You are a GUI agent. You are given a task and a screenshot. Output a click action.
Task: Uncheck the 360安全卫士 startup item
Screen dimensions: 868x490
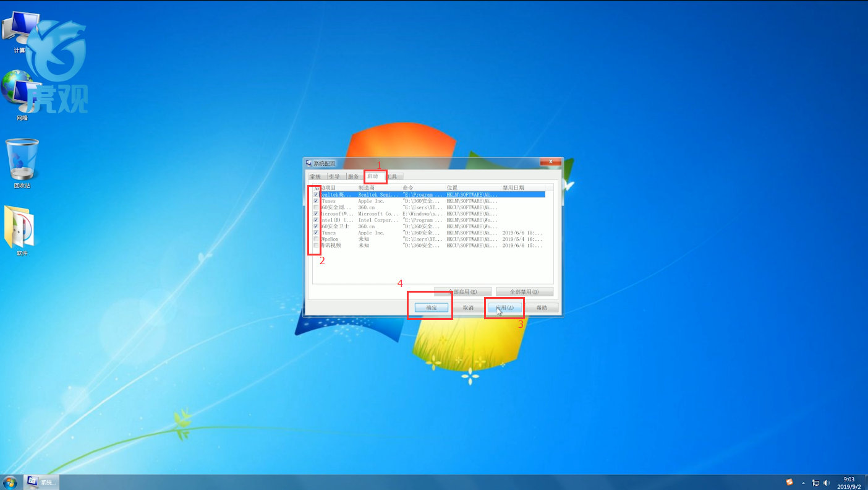point(316,226)
